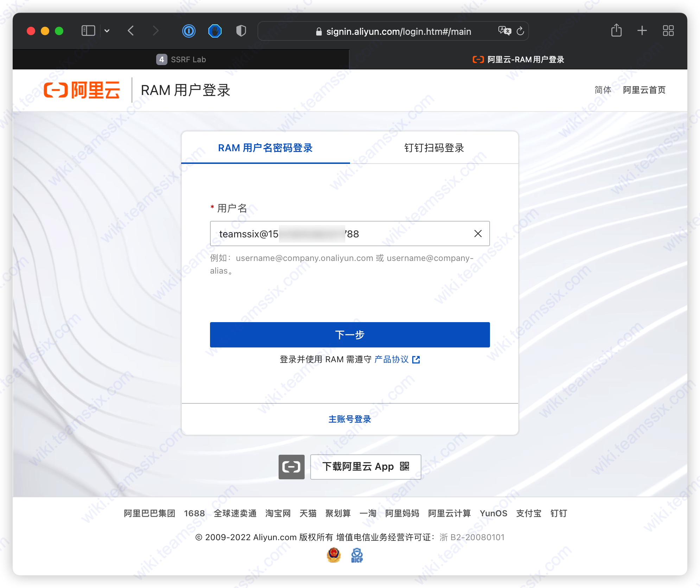The width and height of the screenshot is (700, 588).
Task: Open the 阿里云首页 link
Action: tap(644, 90)
